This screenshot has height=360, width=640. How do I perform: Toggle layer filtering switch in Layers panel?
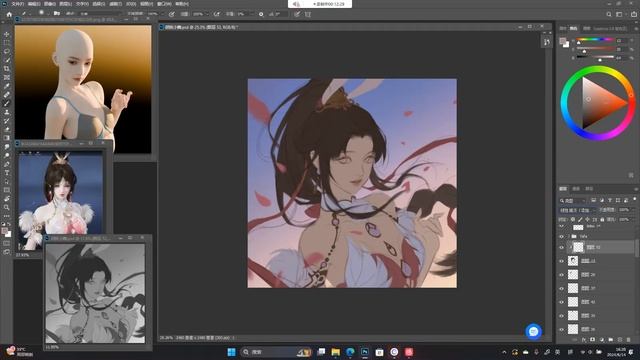point(635,200)
